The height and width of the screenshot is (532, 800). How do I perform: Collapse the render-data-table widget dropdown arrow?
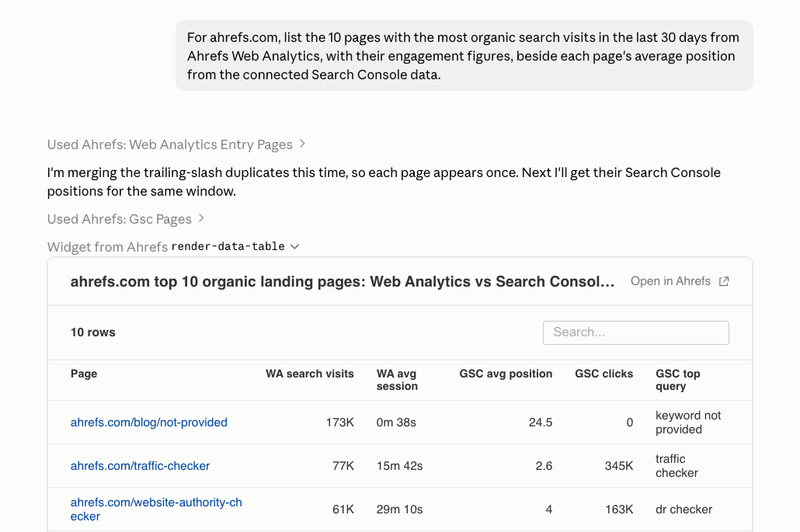[x=294, y=247]
